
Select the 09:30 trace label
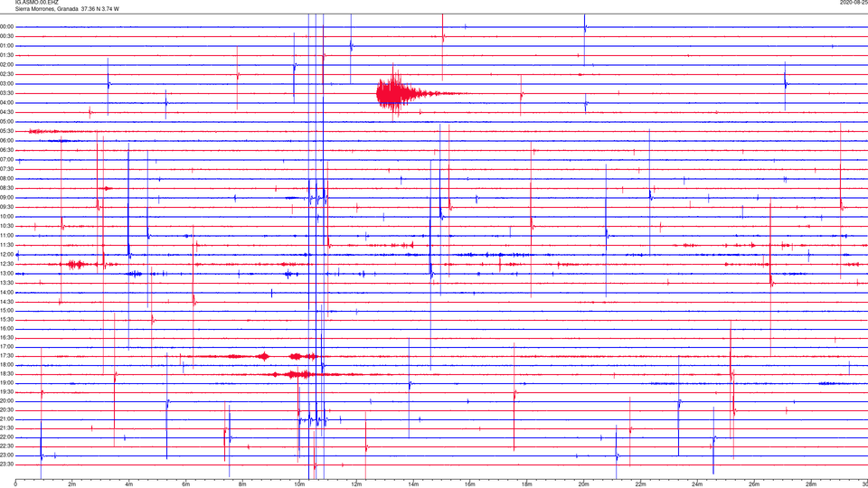click(7, 207)
